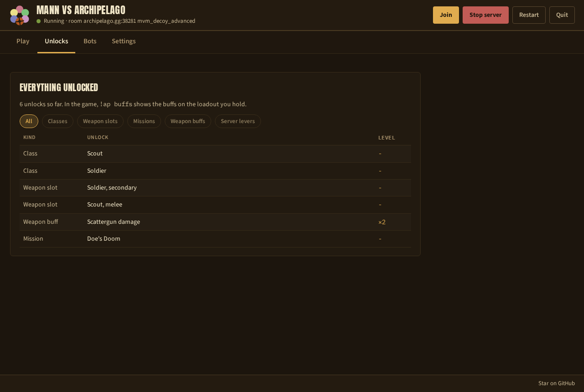Select the Soldier class row
Screen dimensions: 584x392
click(x=215, y=171)
